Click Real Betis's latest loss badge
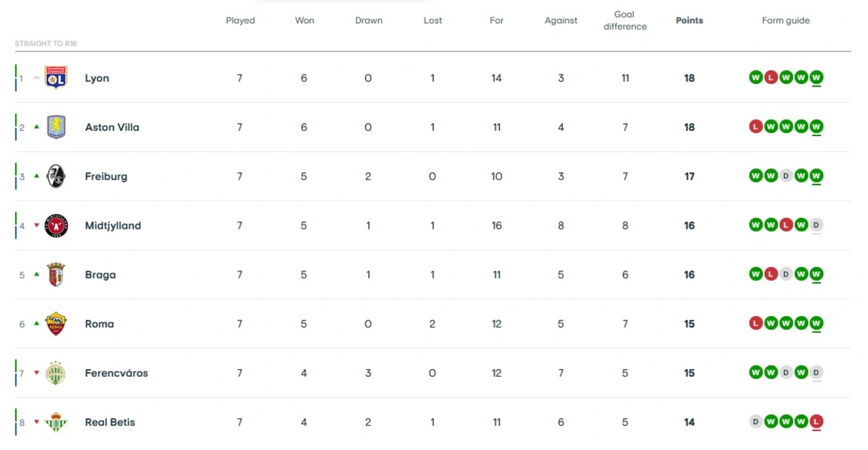 point(817,422)
